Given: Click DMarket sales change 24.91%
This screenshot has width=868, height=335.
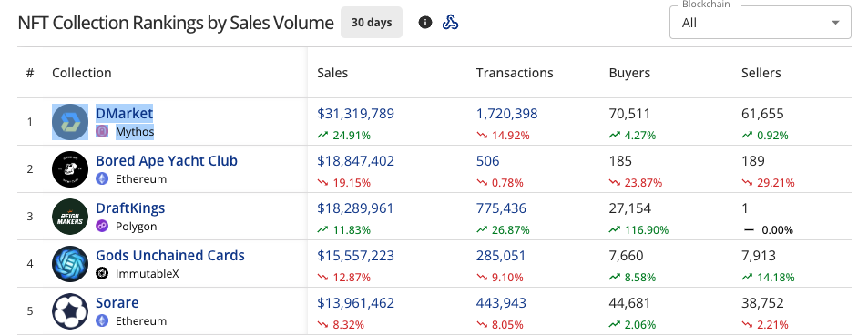Looking at the screenshot, I should [x=343, y=135].
